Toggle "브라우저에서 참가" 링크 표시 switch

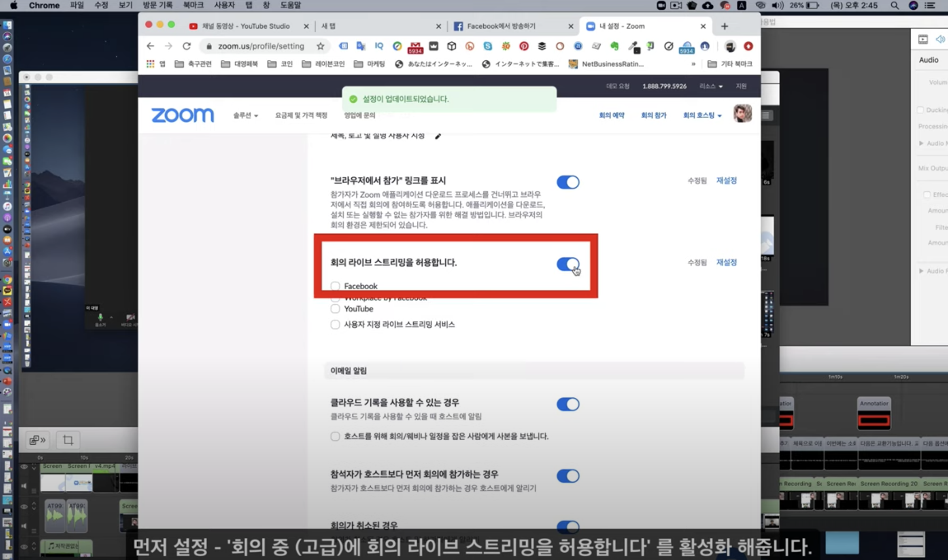(x=568, y=182)
